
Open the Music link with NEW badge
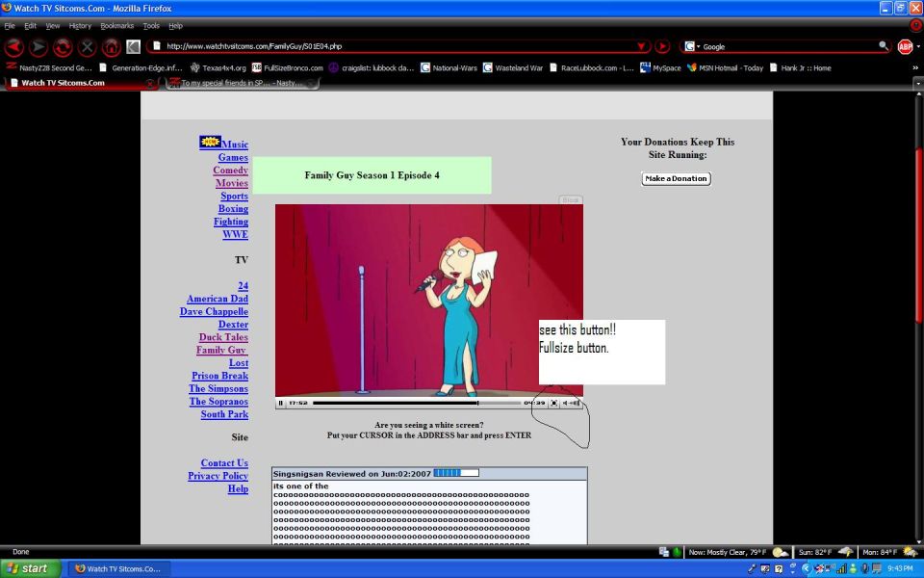click(x=224, y=144)
